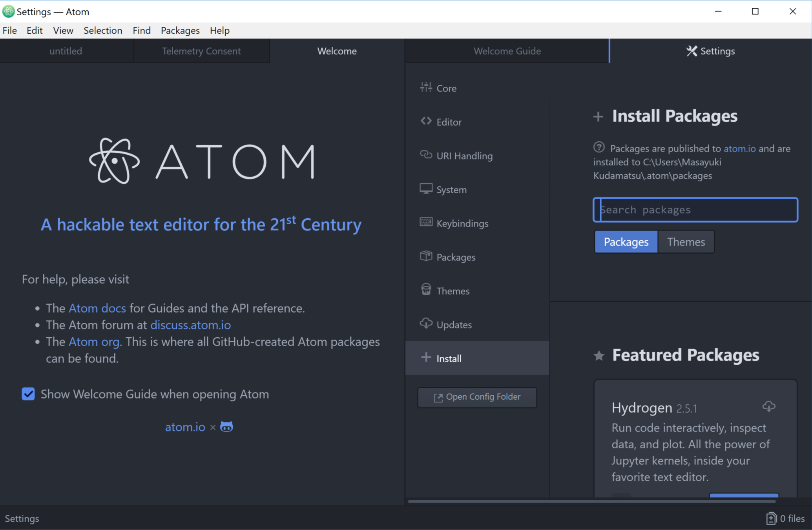This screenshot has height=530, width=812.
Task: Select the Packages search filter toggle
Action: (x=626, y=242)
